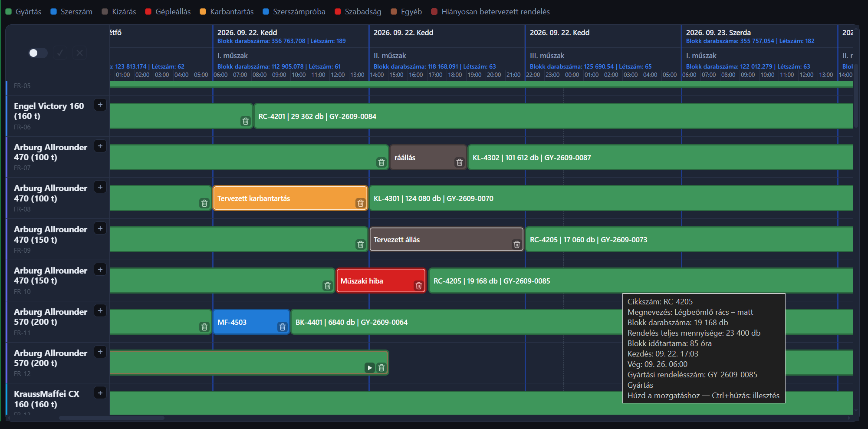
Task: Click the X cancel button in header
Action: pos(80,53)
